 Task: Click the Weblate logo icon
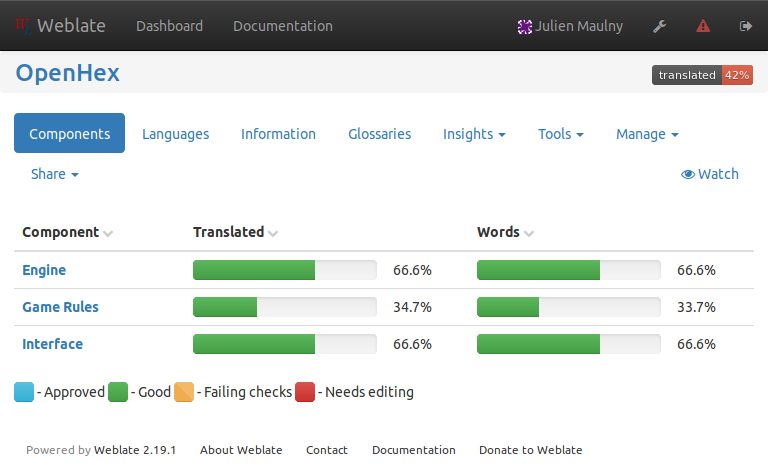point(23,25)
